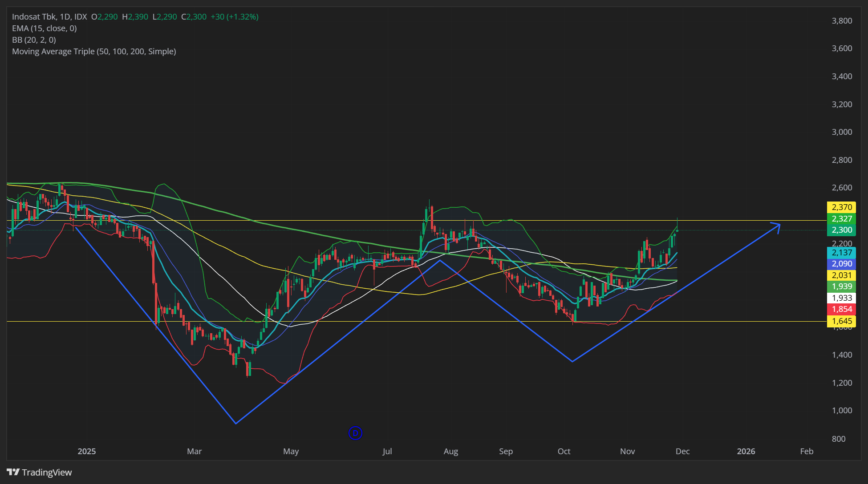Click the 3,000 price scale level
Viewport: 868px width, 484px height.
[841, 132]
